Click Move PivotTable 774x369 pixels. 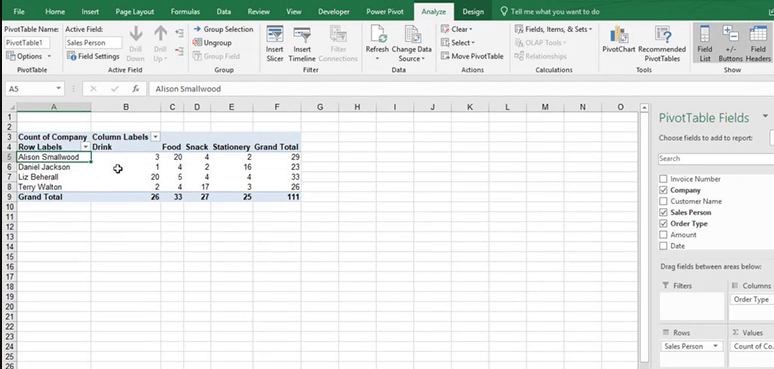tap(472, 56)
